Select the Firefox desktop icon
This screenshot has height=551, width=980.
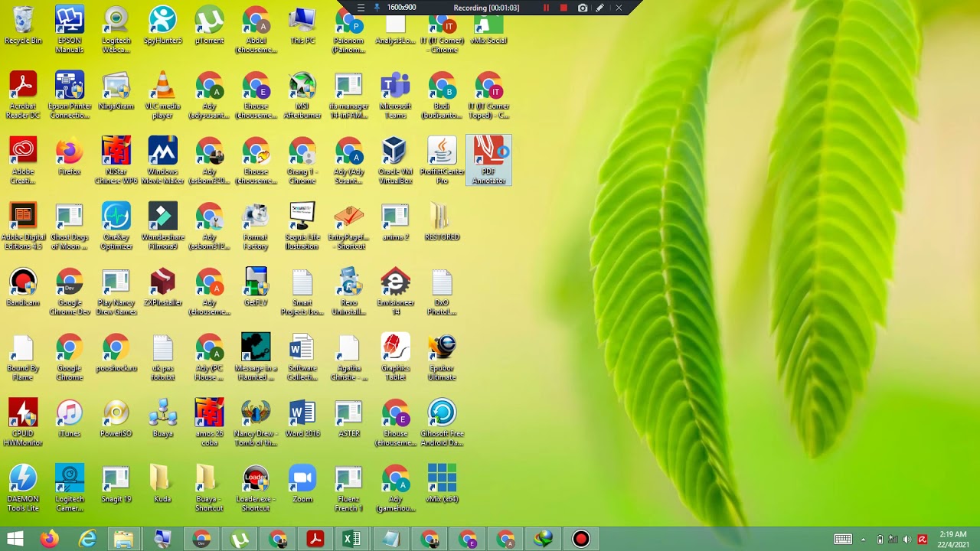point(70,156)
